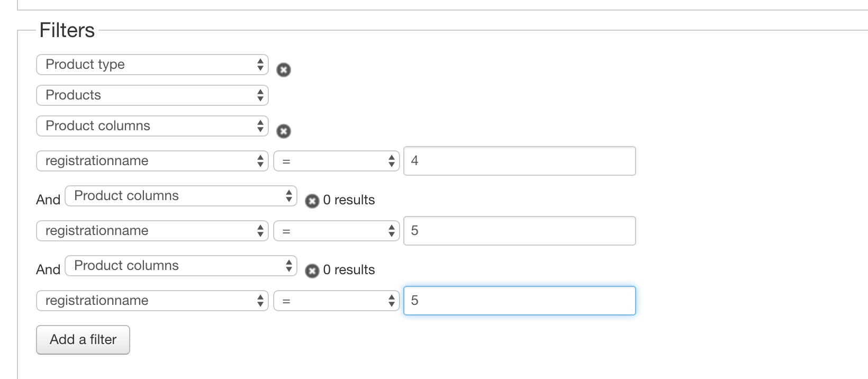This screenshot has width=868, height=379.
Task: Open the last registrationname column dropdown
Action: [152, 301]
